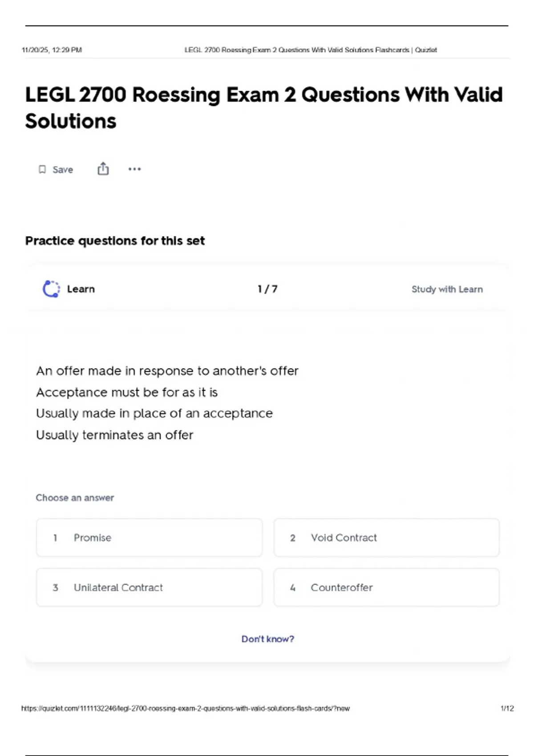The image size is (534, 756).
Task: Click the number 4 badge beside Counteroffer
Action: point(293,588)
